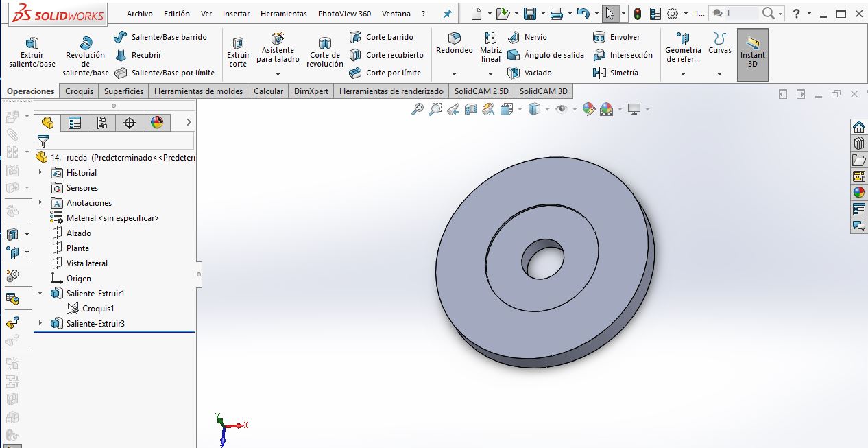Click the Zoom to fit icon
Viewport: 868px width, 448px height.
click(x=417, y=108)
